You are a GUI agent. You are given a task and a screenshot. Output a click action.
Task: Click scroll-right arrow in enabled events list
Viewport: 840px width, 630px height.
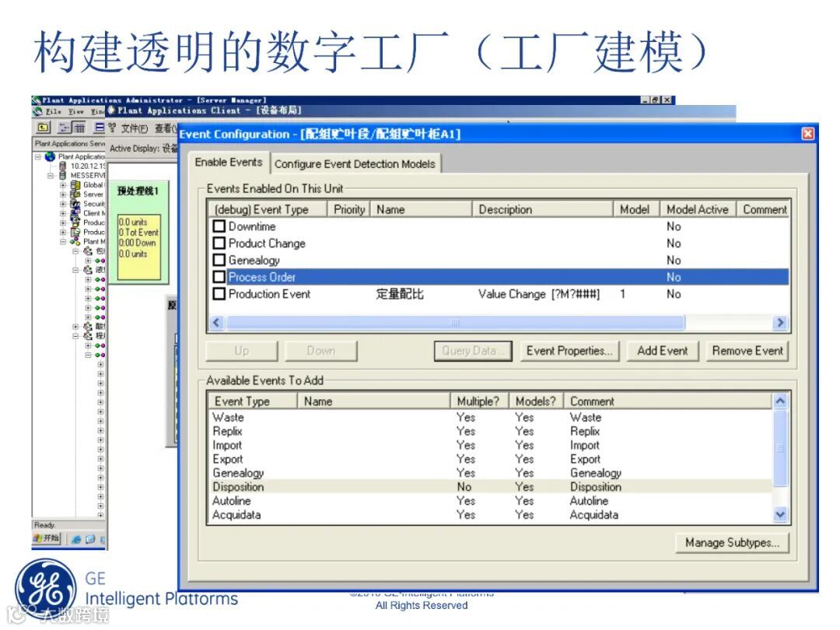point(780,323)
